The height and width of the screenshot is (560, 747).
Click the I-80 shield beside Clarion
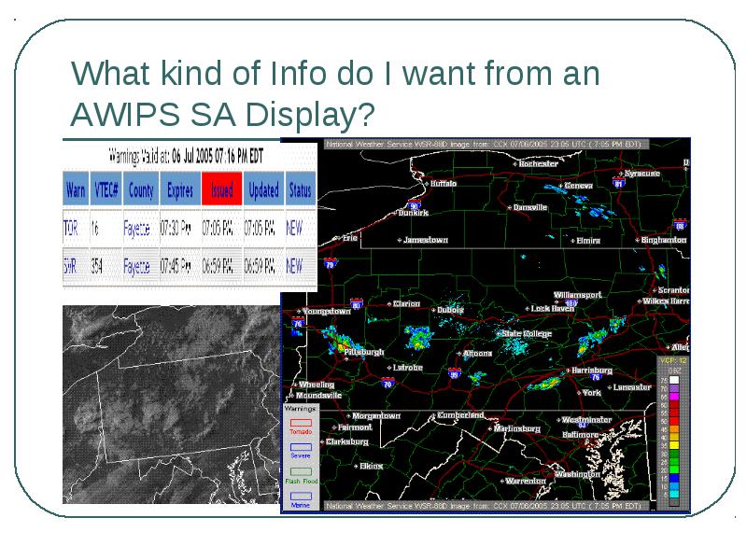pos(357,303)
